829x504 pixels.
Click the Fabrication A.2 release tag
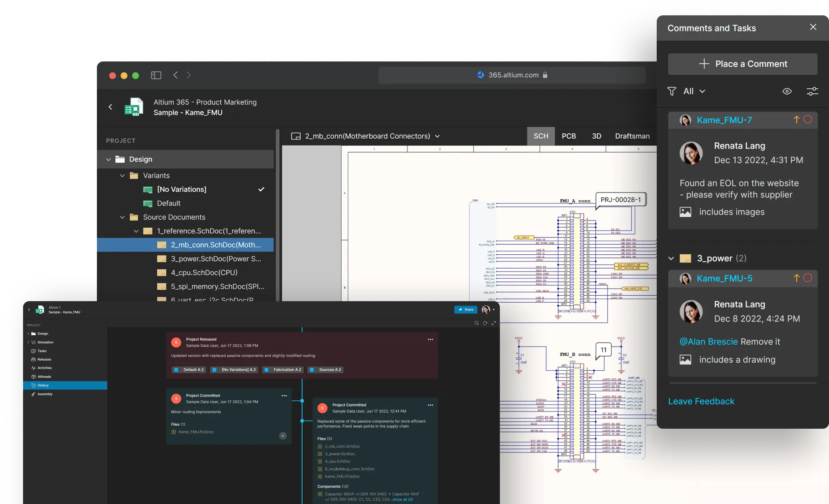click(x=283, y=370)
